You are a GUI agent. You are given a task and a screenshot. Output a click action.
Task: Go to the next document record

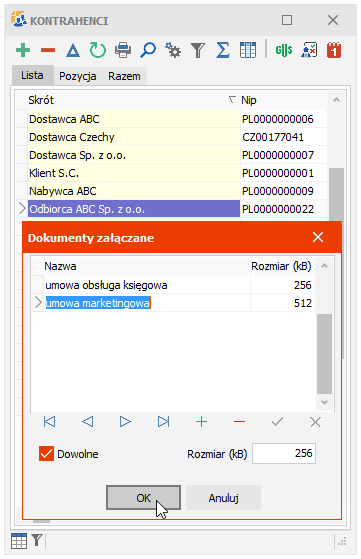(125, 422)
